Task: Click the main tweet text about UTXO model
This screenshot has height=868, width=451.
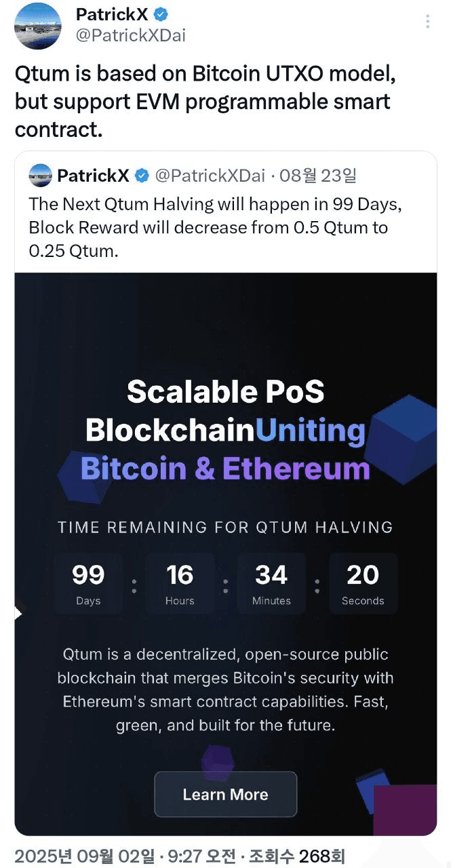Action: [205, 102]
